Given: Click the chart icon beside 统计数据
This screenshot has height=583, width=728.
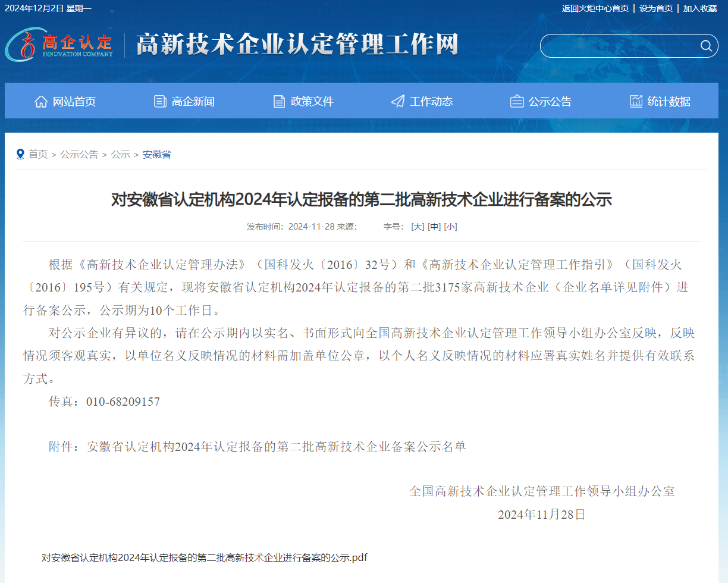Looking at the screenshot, I should tap(636, 101).
